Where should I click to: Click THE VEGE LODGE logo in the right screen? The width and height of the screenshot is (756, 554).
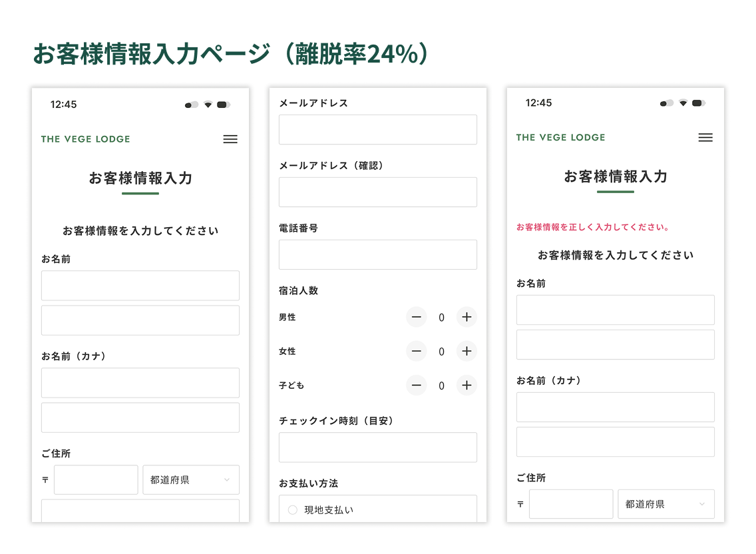560,137
